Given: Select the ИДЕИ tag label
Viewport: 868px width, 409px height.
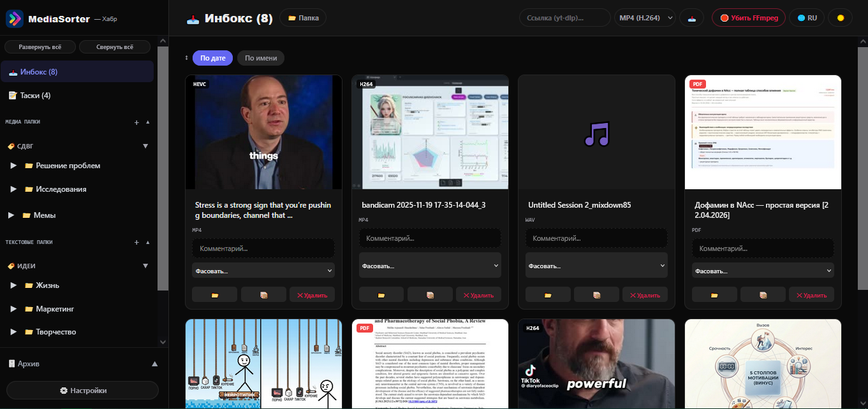Looking at the screenshot, I should click(21, 266).
